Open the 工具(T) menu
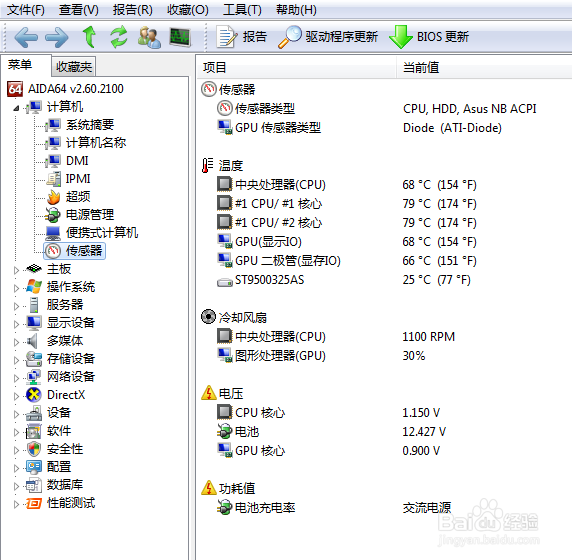 tap(242, 9)
